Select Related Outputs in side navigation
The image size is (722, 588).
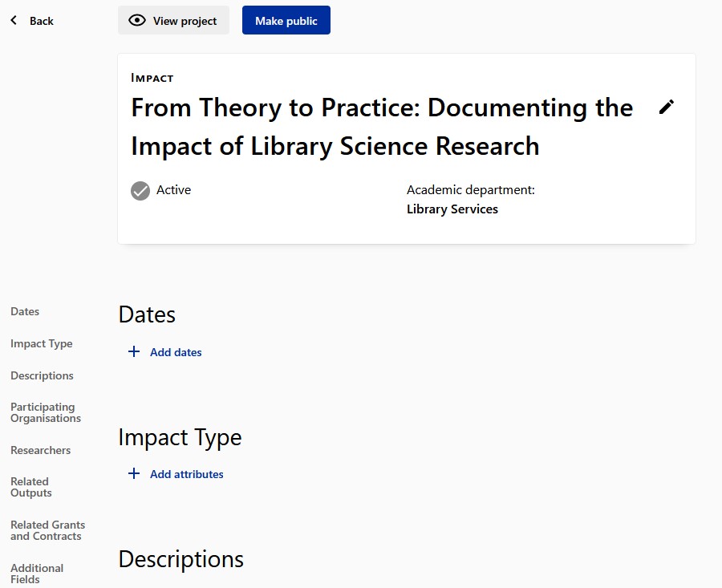click(31, 487)
